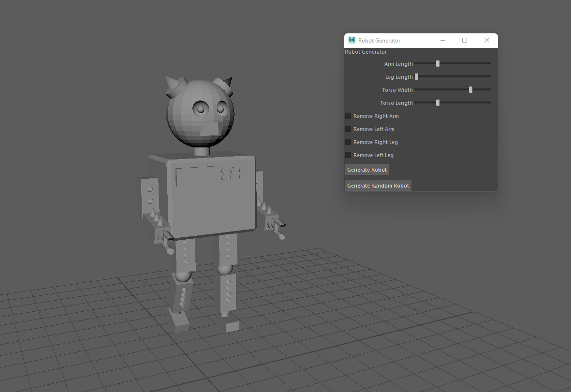
Task: Check the Remove Right Leg option
Action: click(348, 142)
